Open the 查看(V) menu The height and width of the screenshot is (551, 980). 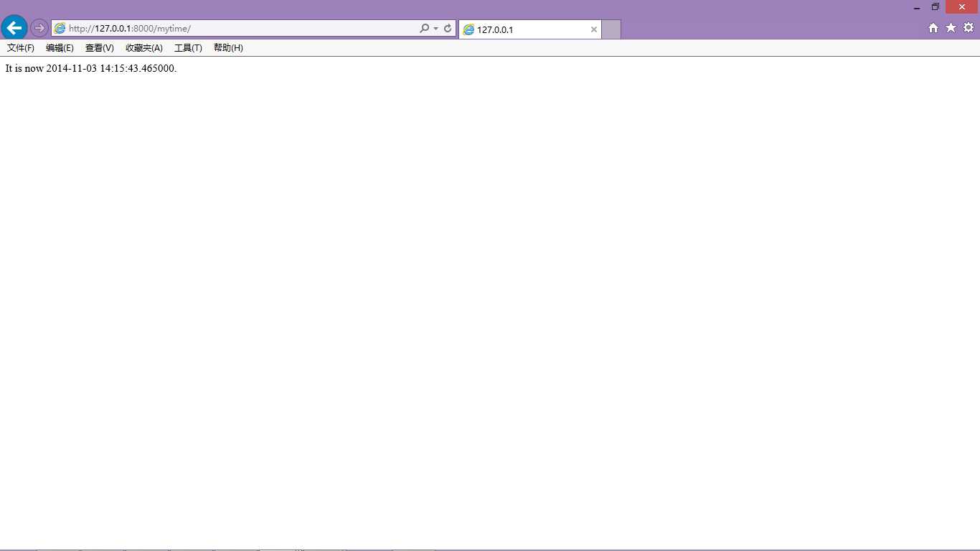click(x=100, y=48)
